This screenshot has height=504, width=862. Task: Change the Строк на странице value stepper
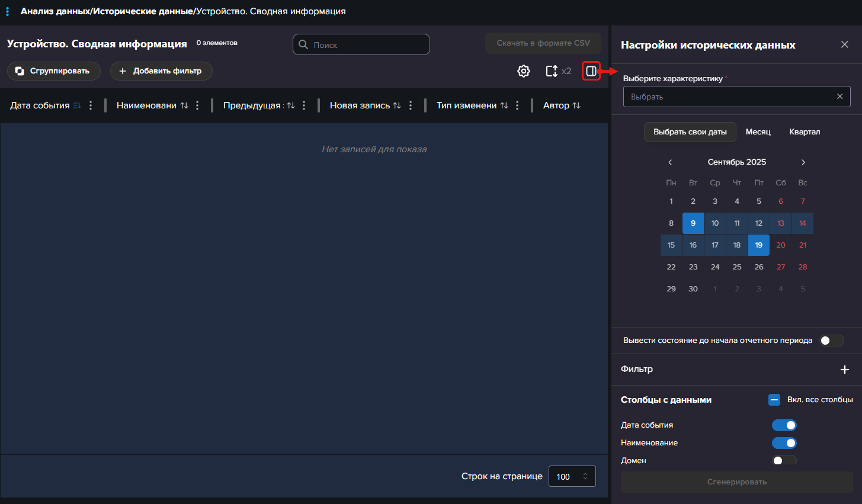click(x=585, y=477)
